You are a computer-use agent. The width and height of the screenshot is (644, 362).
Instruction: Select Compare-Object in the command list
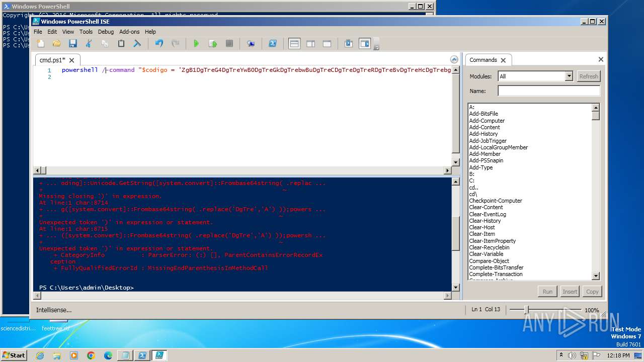[489, 261]
